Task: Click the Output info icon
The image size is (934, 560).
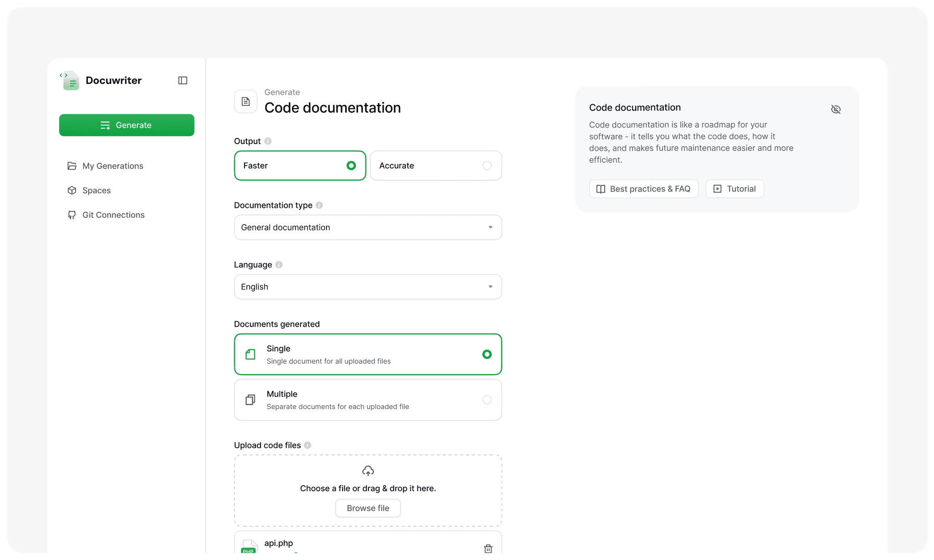Action: tap(268, 141)
